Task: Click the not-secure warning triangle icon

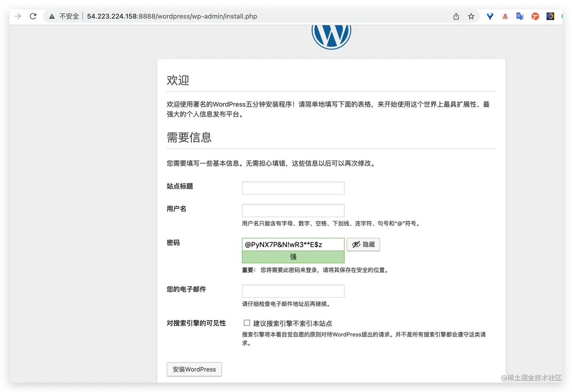Action: pos(52,16)
